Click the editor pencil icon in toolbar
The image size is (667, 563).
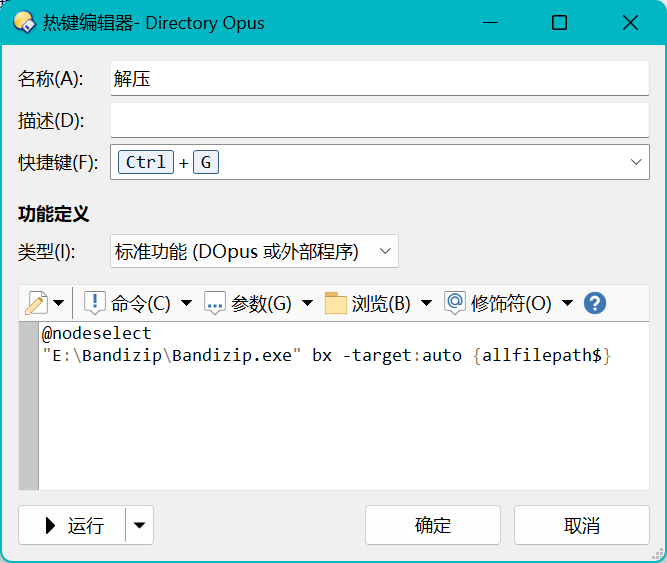[36, 303]
